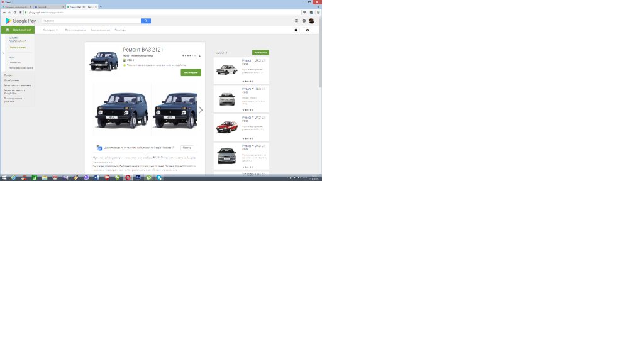The height and width of the screenshot is (362, 644).
Task: Open the green Приложения section tab
Action: pos(18,30)
